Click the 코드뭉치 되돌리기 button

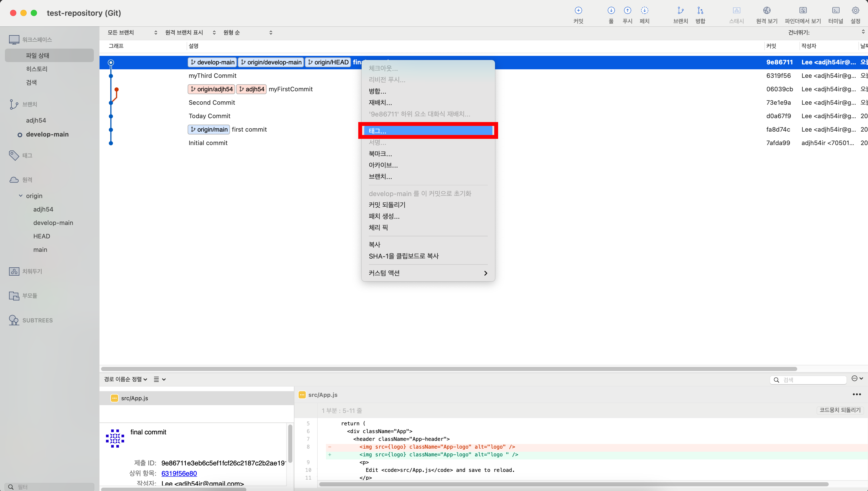click(x=840, y=410)
